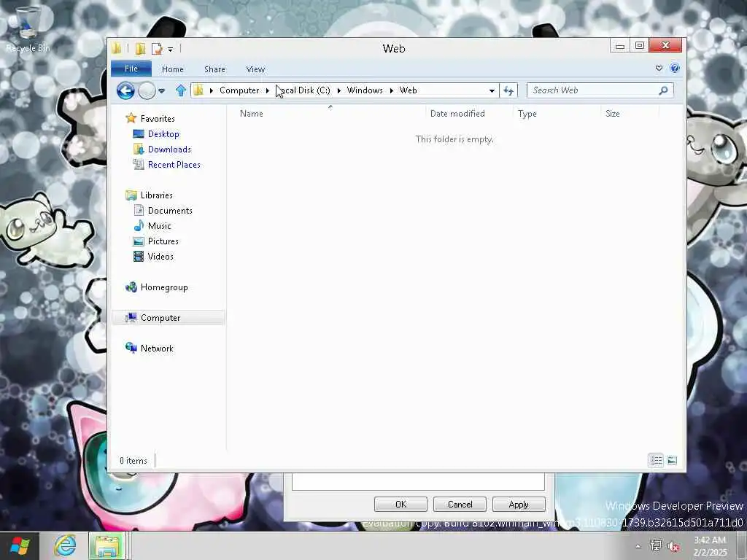Viewport: 747px width, 560px height.
Task: Open the Videos library
Action: (x=160, y=256)
